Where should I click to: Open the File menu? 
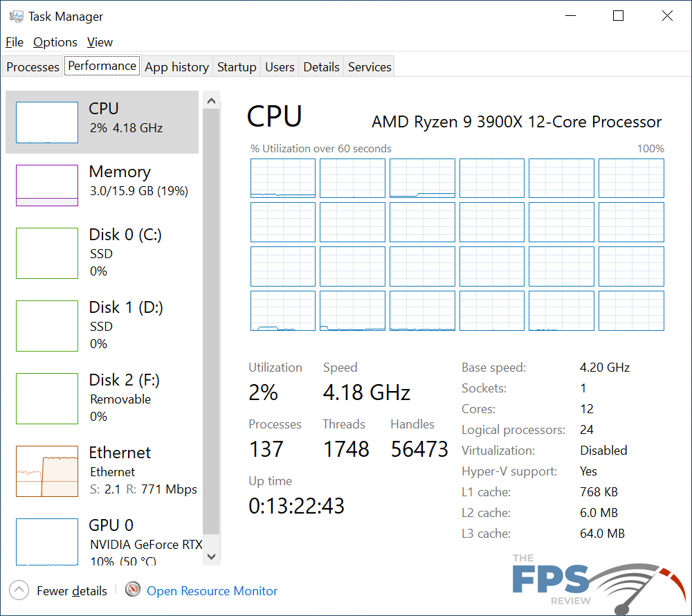pos(15,42)
